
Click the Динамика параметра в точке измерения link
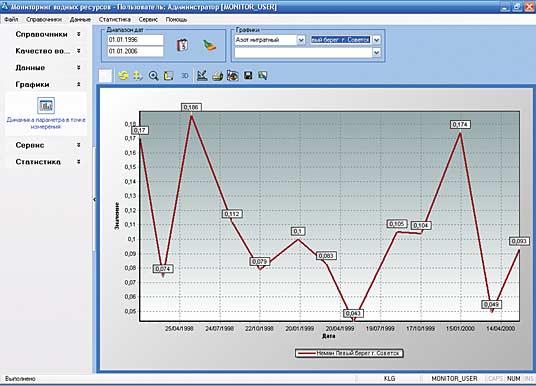click(x=46, y=123)
